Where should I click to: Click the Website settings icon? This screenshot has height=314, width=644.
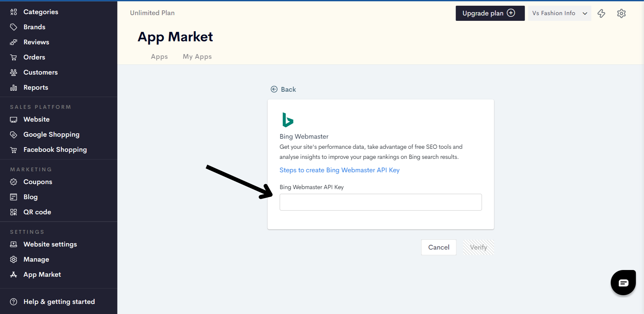tap(13, 244)
